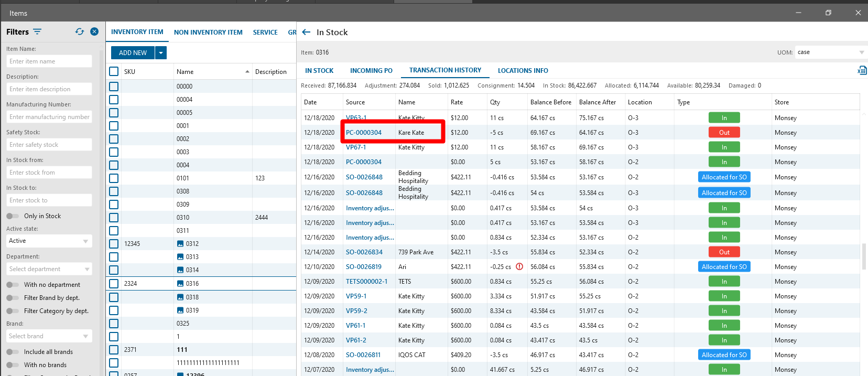Toggle the Only in Stock switch
This screenshot has height=376, width=868.
pos(13,216)
